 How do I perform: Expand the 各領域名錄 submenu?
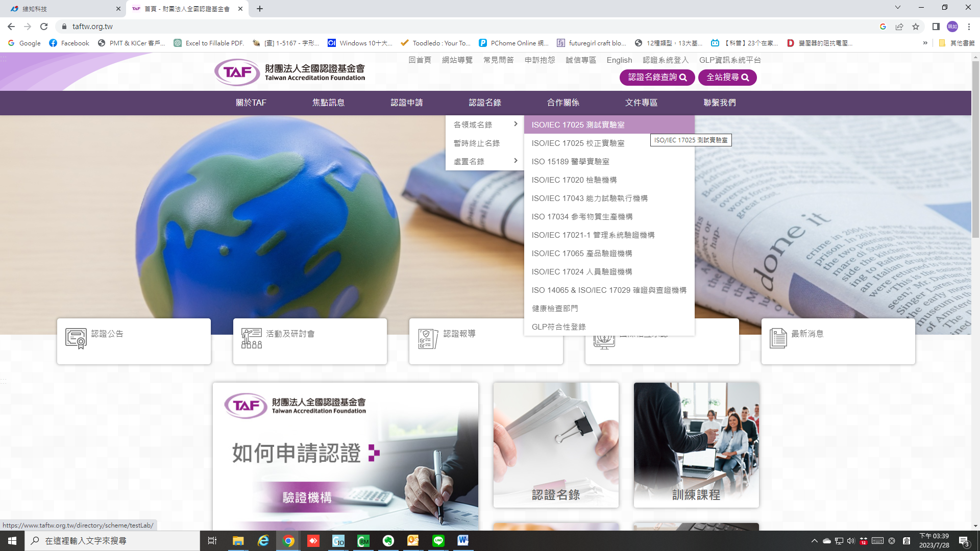484,124
